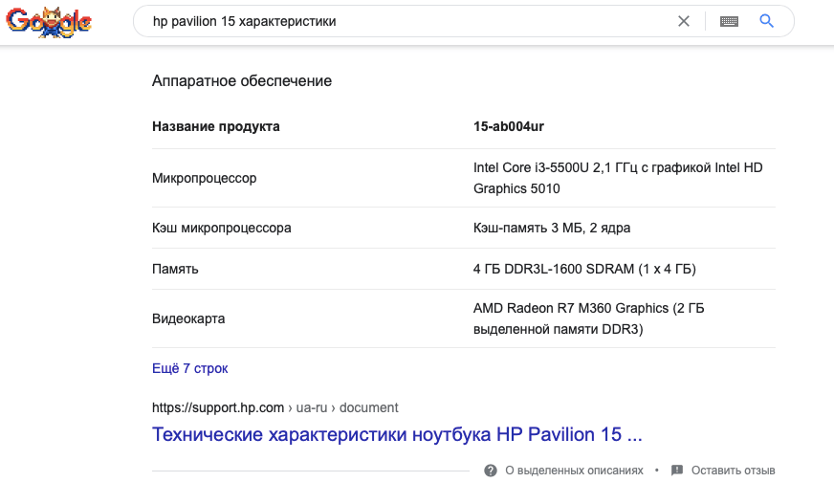Select '4 ГБ DDR3L-1600 SDRAM' value
Image resolution: width=834 pixels, height=504 pixels.
tap(584, 269)
